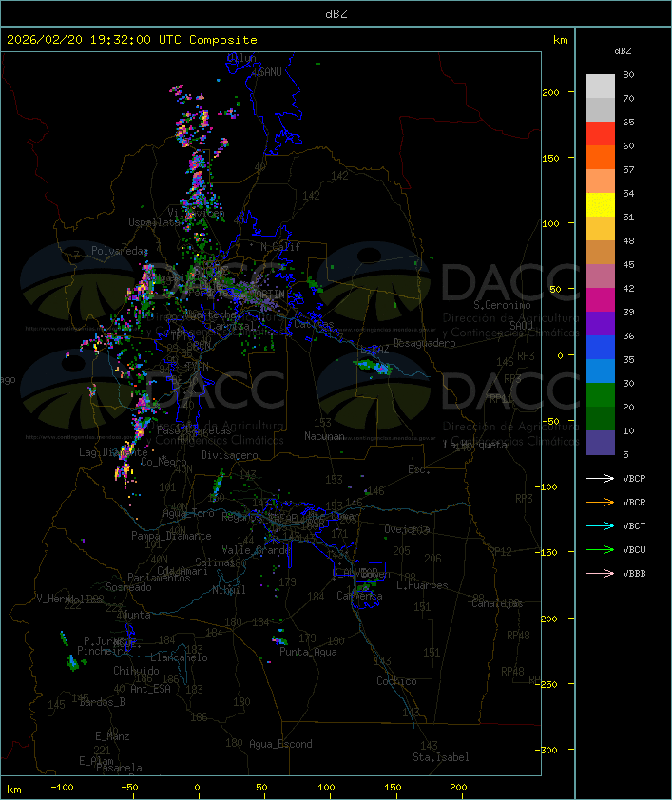Click the Polvaredas place label

120,251
